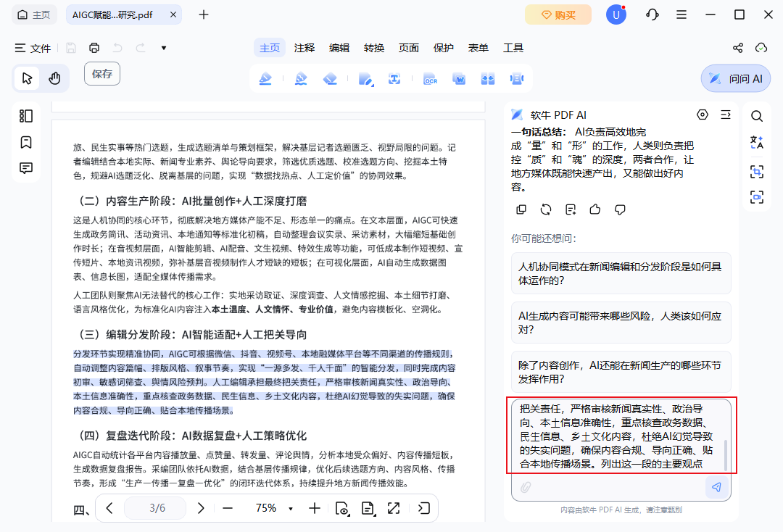Switch to the 主页 ribbon tab

(x=270, y=48)
